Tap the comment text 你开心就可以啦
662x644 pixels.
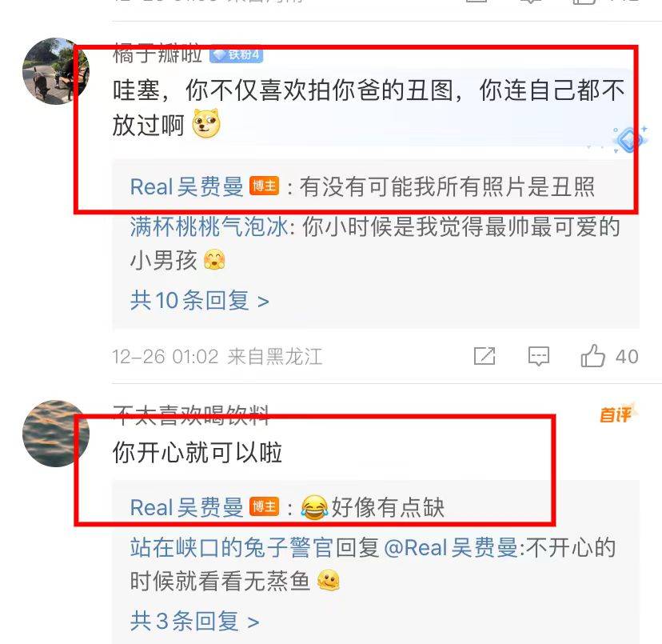pyautogui.click(x=197, y=453)
